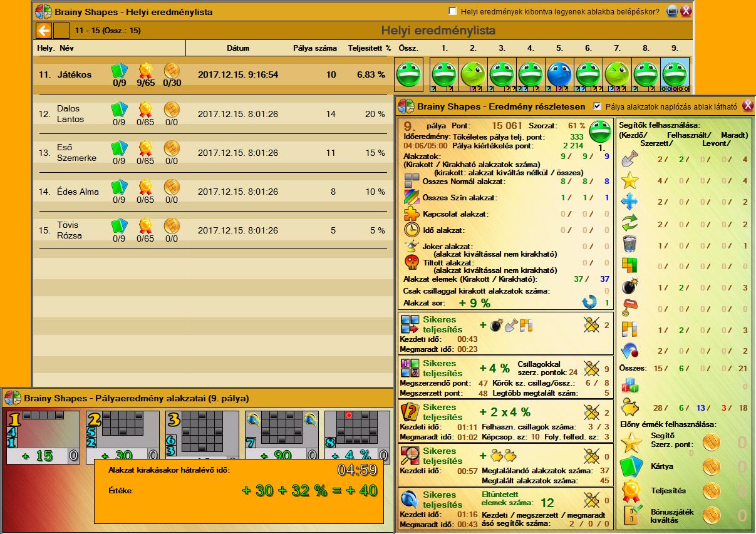Click the puzzle piece Kapcsolat alakzat icon
Viewport: 756px width, 534px height.
click(412, 213)
